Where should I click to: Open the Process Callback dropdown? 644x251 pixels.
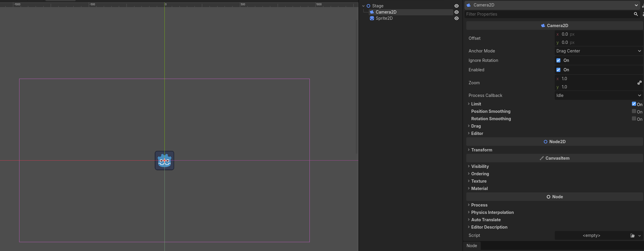tap(598, 95)
